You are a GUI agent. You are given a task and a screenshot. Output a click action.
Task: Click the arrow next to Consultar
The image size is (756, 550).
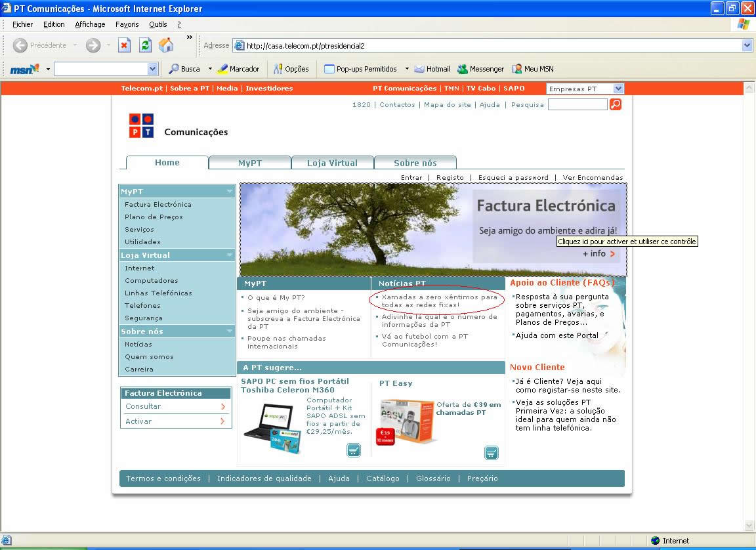click(222, 406)
